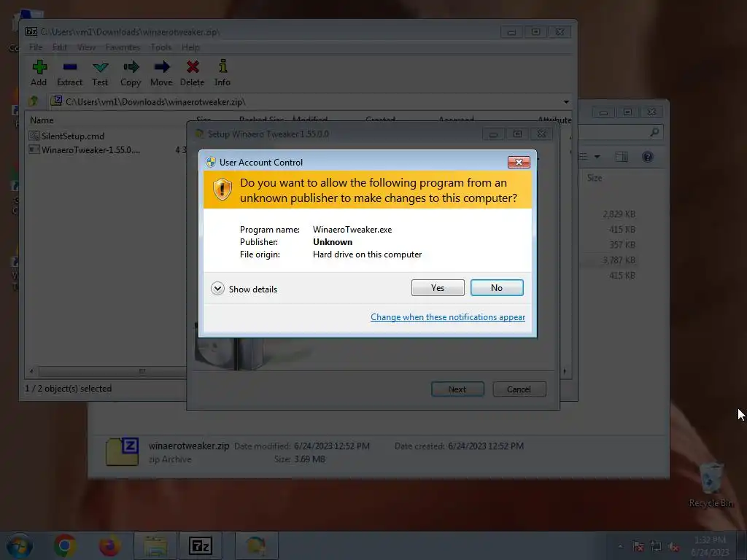
Task: Select the WinaeroTweaker-1.55.0 file row in 7-Zip
Action: tap(90, 150)
